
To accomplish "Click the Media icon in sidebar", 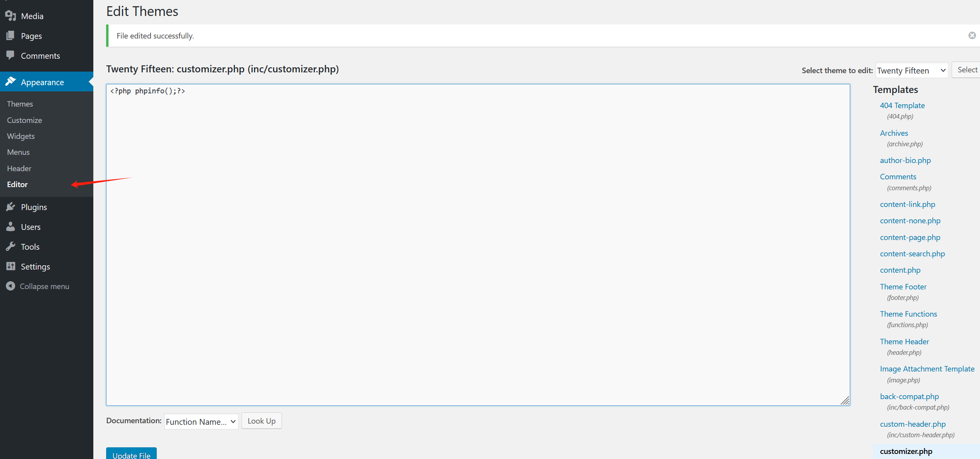I will 10,16.
